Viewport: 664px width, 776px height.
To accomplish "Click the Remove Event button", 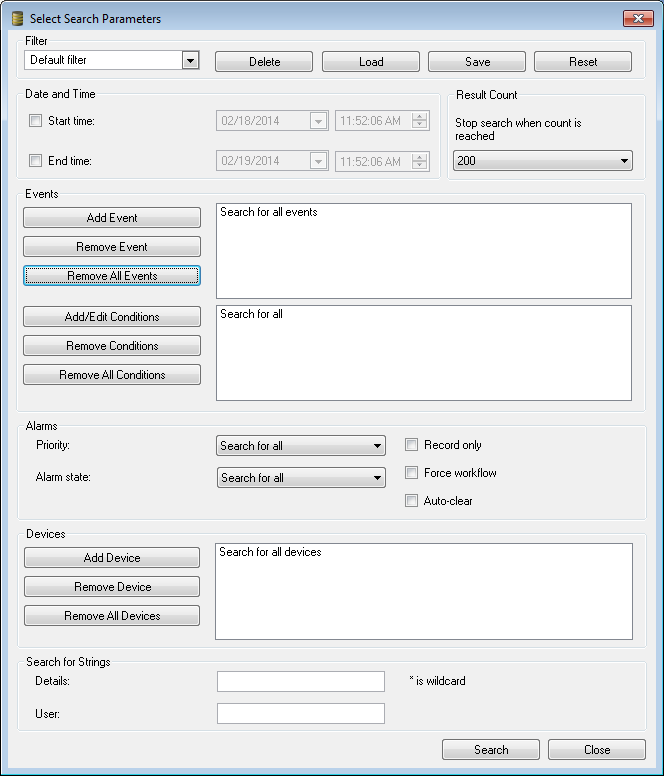I will point(112,246).
